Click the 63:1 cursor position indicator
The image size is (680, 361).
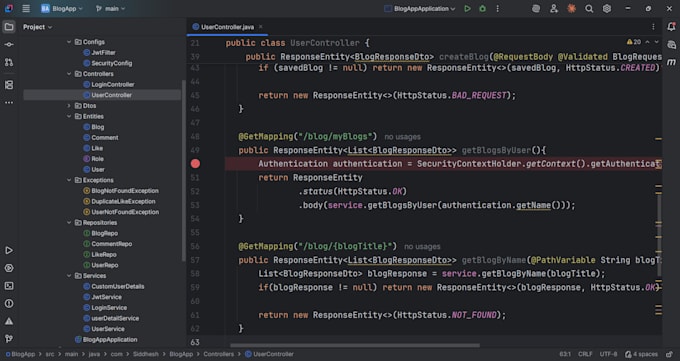pos(565,354)
